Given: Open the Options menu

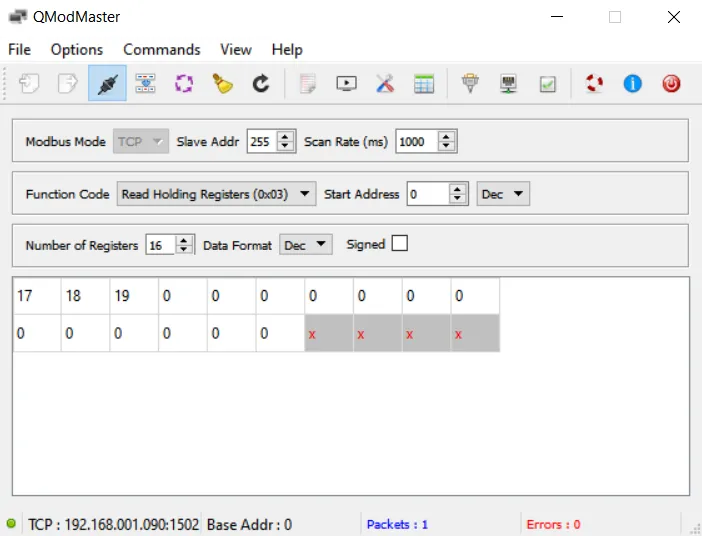Looking at the screenshot, I should tap(77, 49).
